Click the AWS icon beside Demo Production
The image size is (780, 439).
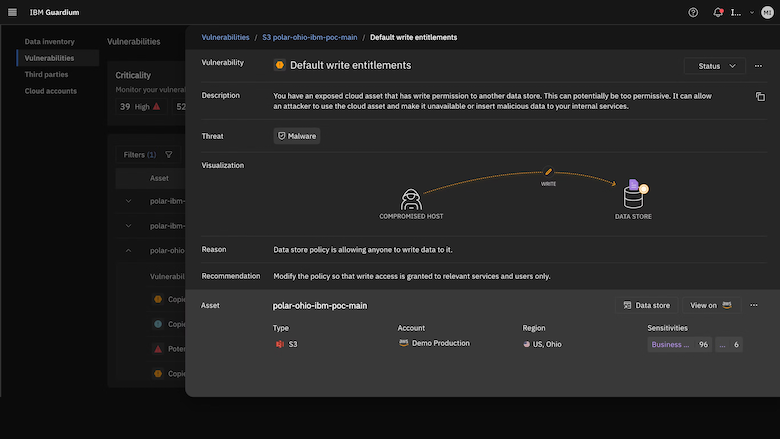coord(403,343)
